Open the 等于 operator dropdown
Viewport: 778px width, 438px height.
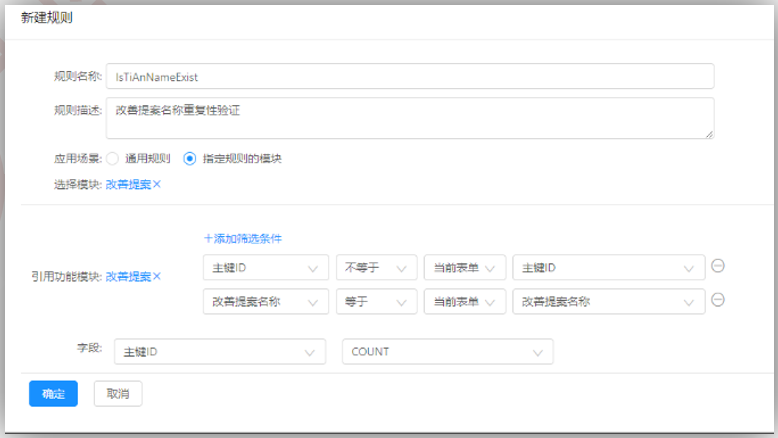(x=376, y=301)
